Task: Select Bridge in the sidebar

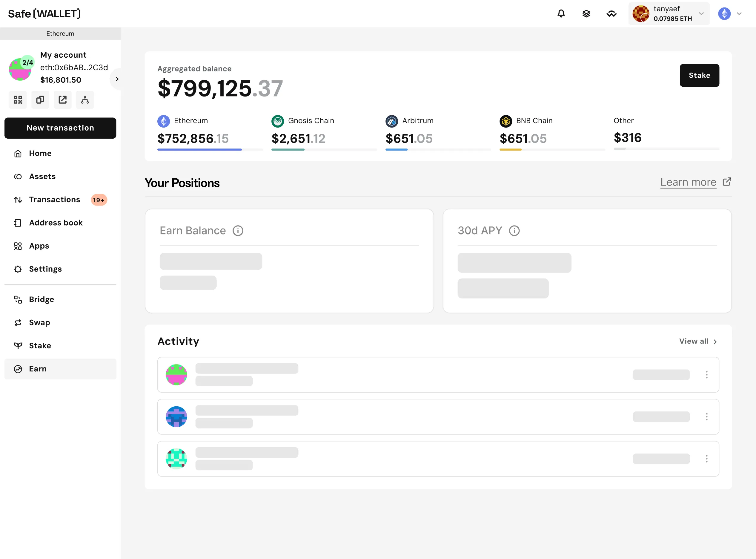Action: 41,299
